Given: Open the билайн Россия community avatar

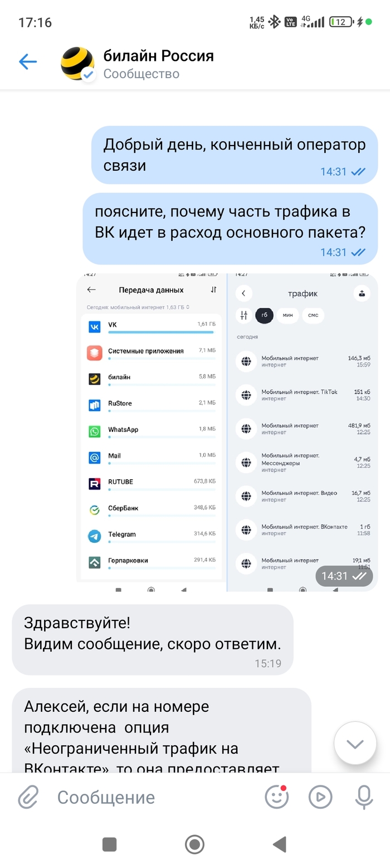Looking at the screenshot, I should pyautogui.click(x=77, y=64).
